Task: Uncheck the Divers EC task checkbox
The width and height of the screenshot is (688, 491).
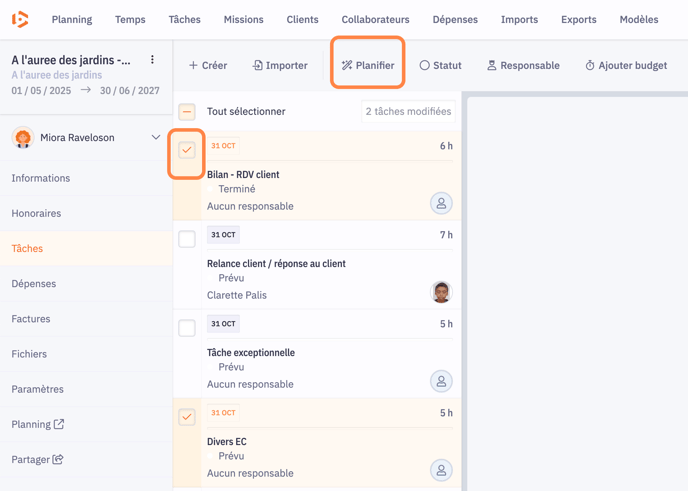Action: (x=187, y=417)
